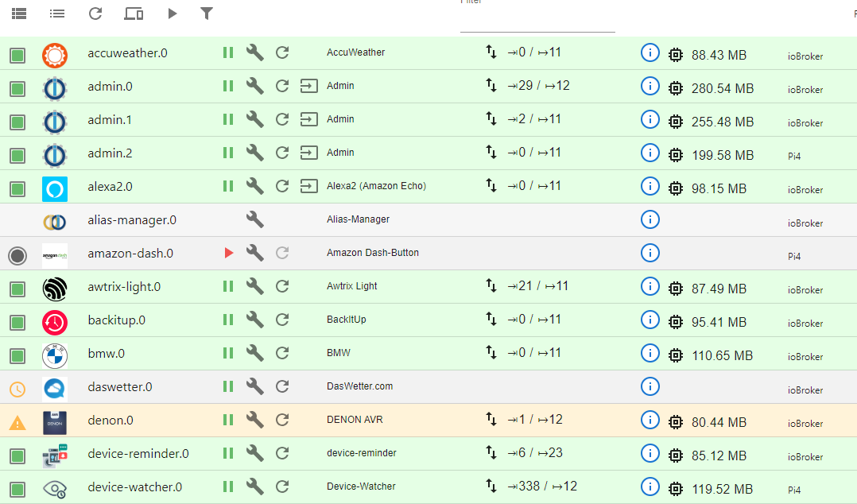Show info for device-watcher.0
This screenshot has width=857, height=504.
650,487
